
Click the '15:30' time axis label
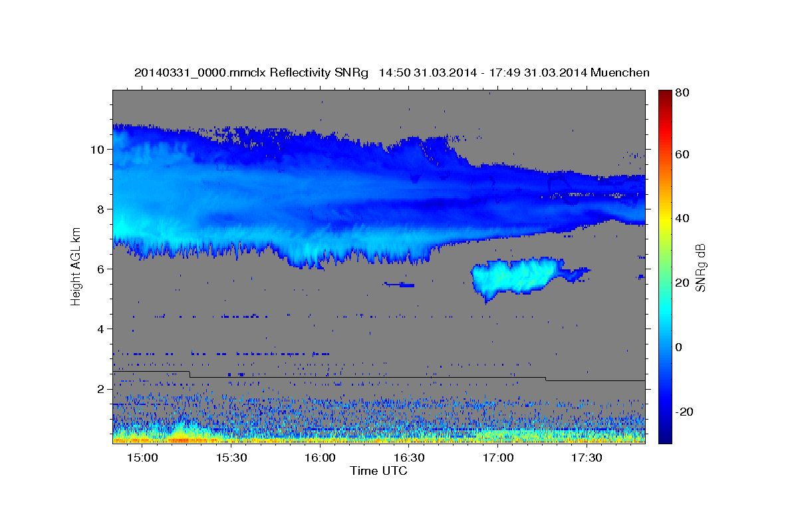231,458
